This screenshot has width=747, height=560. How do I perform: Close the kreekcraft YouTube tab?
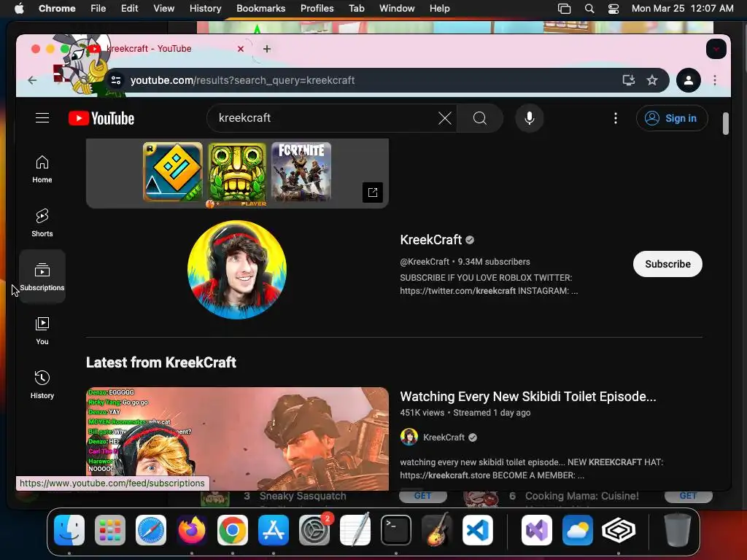pyautogui.click(x=241, y=49)
